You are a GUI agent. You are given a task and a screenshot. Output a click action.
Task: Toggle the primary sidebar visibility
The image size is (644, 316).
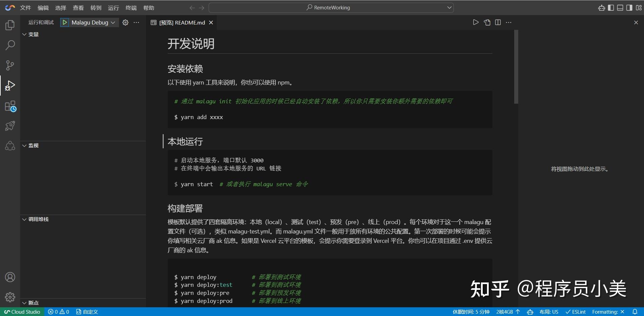coord(610,8)
